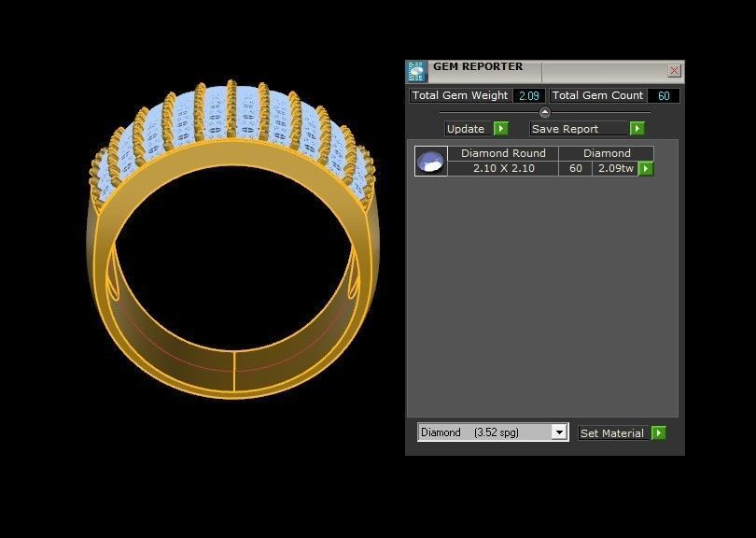Viewport: 756px width, 538px height.
Task: Click the Update label button
Action: [x=468, y=129]
